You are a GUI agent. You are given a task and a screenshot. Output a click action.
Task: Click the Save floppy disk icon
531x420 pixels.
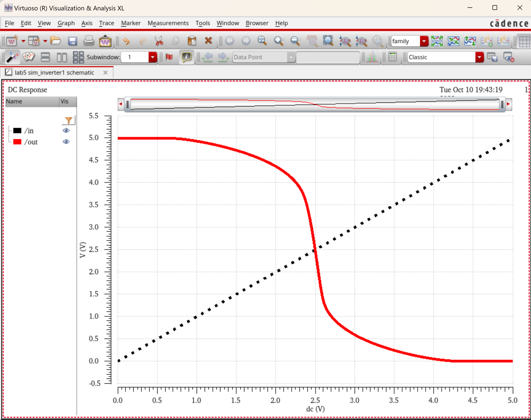[72, 41]
